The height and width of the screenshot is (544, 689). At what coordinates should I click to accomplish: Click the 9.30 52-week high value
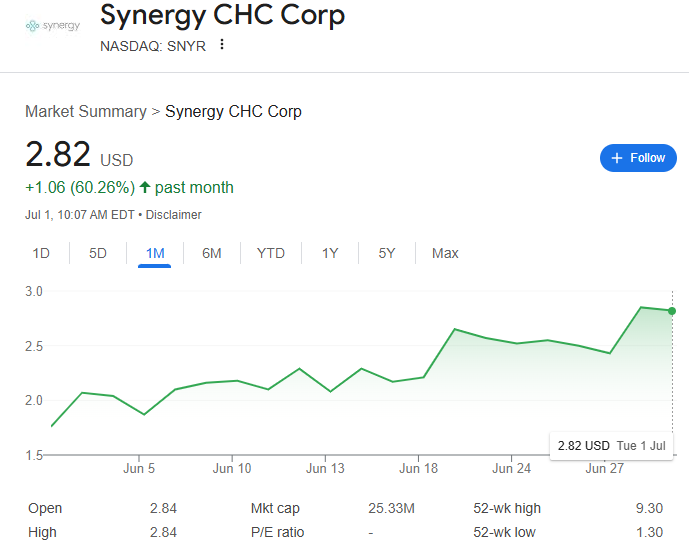[649, 508]
